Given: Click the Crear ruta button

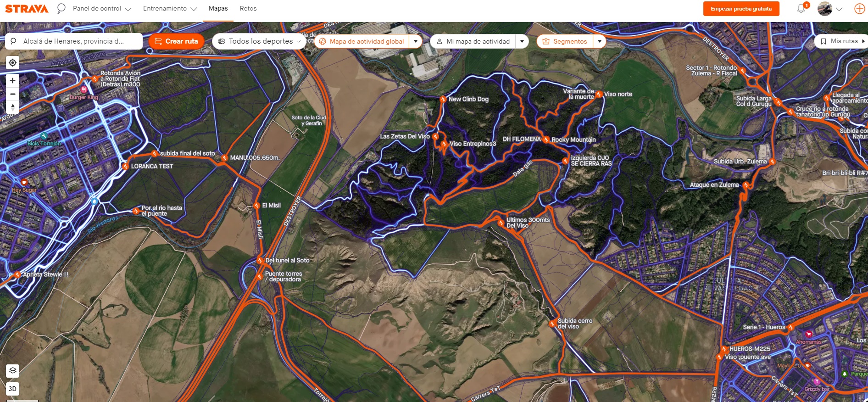Looking at the screenshot, I should 176,41.
